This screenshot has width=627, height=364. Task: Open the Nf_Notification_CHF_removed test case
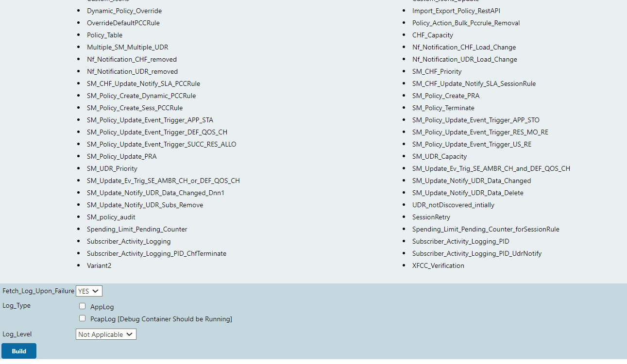click(x=132, y=59)
